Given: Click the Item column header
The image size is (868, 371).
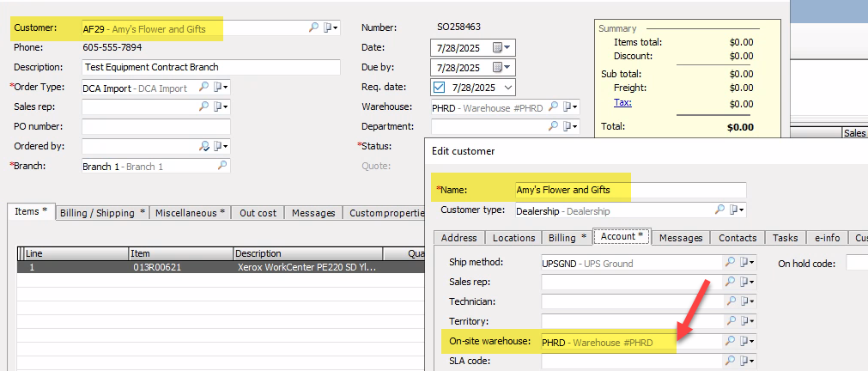Looking at the screenshot, I should pos(181,253).
